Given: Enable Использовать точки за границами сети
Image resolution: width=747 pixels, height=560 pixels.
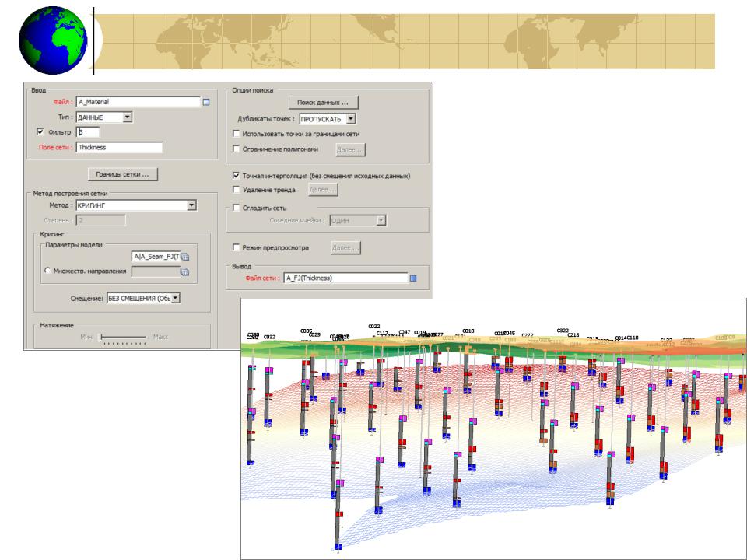Looking at the screenshot, I should 236,134.
